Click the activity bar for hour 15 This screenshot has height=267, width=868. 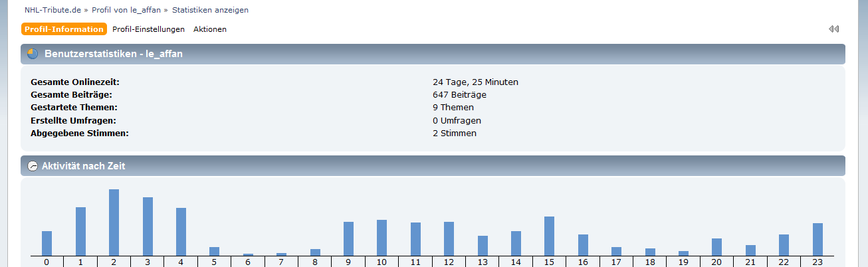click(x=549, y=236)
